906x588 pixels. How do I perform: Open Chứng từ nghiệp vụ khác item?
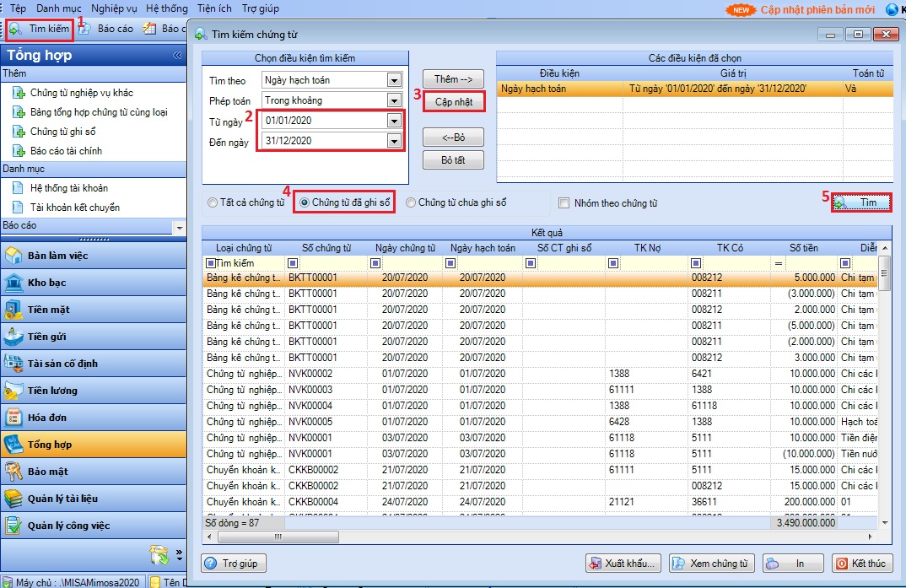pyautogui.click(x=81, y=93)
